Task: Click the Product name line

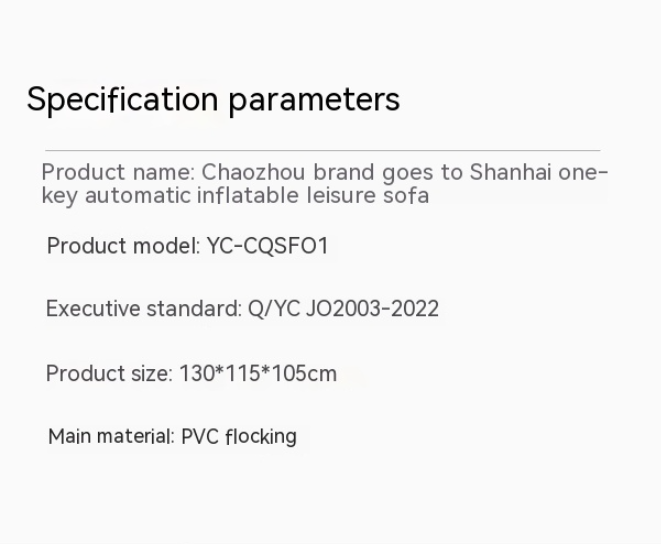Action: coord(325,184)
